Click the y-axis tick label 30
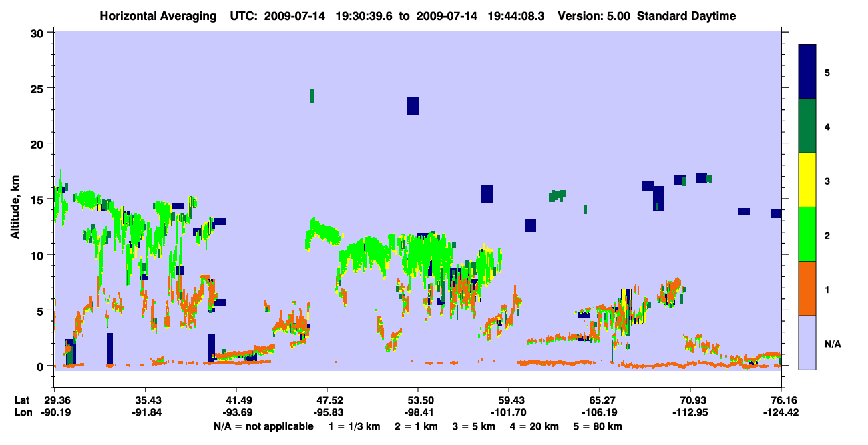868x445 pixels. pos(39,33)
